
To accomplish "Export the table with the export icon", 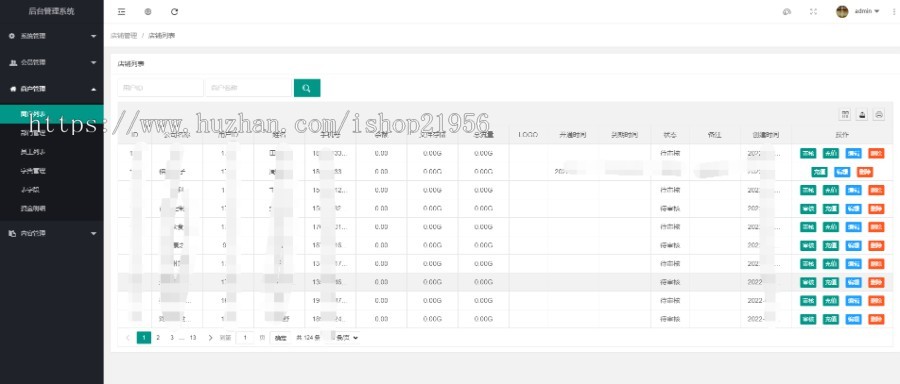I will [x=862, y=115].
